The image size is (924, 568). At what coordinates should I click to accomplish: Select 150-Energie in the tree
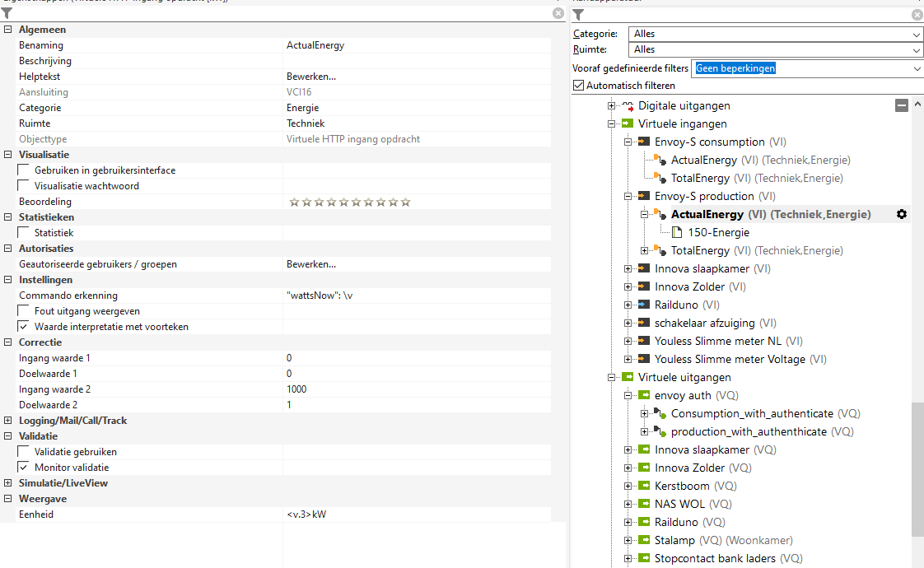click(718, 232)
